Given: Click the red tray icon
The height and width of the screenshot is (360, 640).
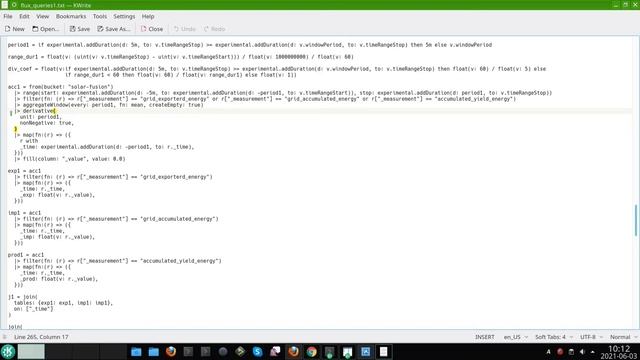Looking at the screenshot, I should coord(560,351).
